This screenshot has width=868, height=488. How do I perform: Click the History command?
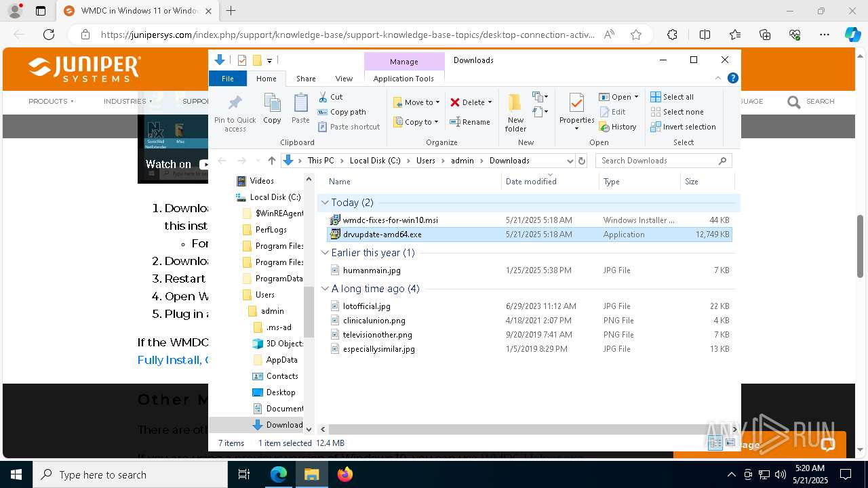click(618, 127)
